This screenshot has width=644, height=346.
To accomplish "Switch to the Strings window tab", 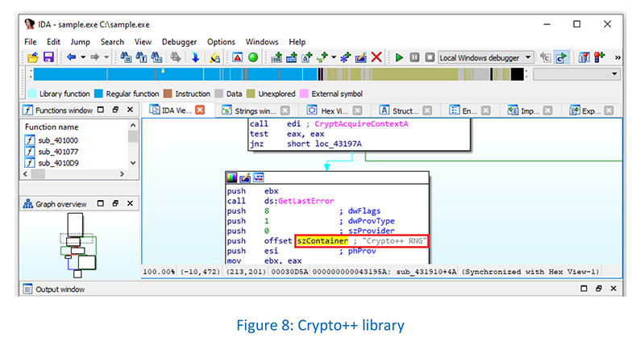I will click(x=255, y=110).
